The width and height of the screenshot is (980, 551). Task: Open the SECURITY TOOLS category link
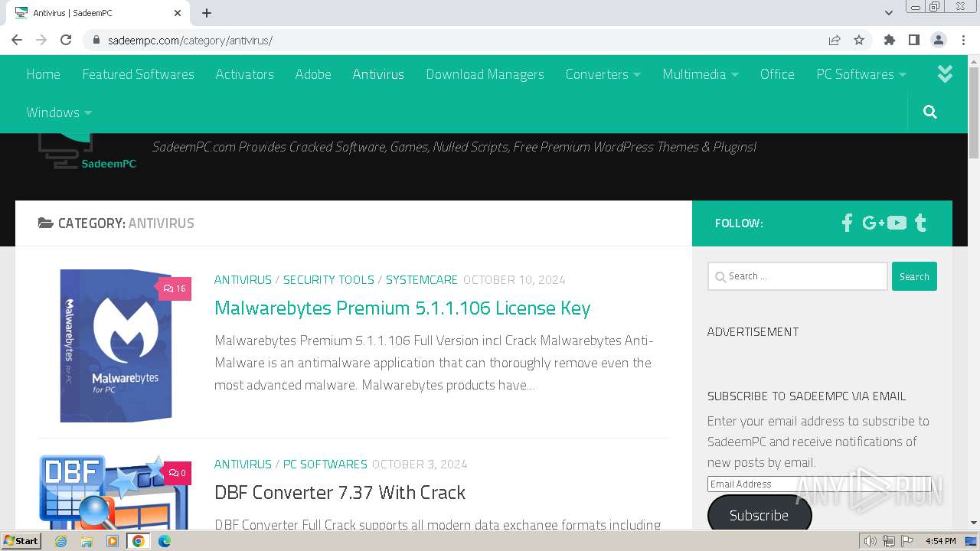click(328, 279)
